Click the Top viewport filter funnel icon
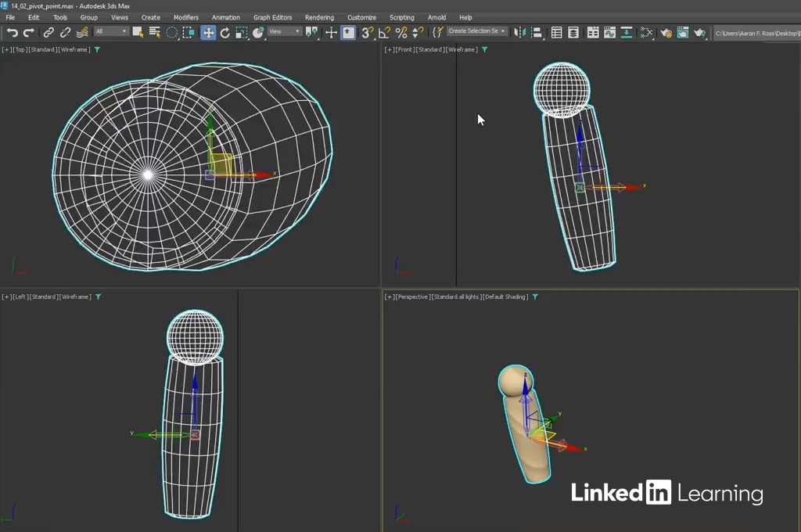The width and height of the screenshot is (801, 532). coord(97,49)
